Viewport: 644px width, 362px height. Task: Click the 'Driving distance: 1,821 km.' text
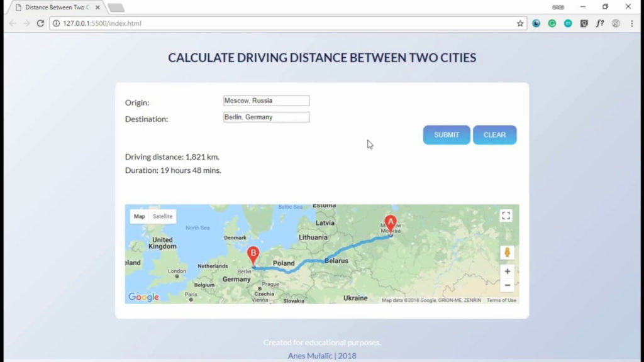(172, 156)
